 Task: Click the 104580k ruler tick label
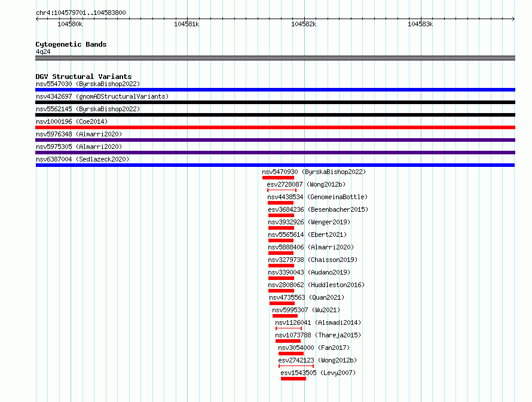coord(70,24)
